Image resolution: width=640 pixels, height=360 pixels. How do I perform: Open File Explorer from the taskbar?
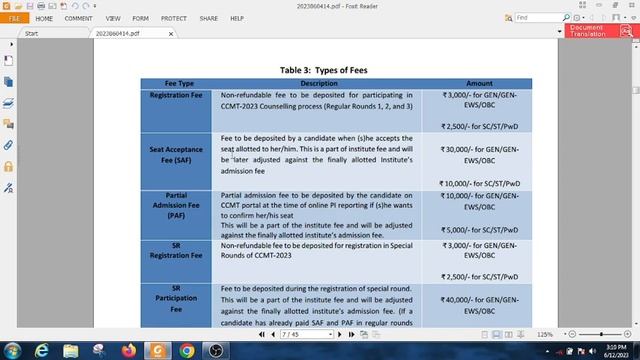[71, 351]
